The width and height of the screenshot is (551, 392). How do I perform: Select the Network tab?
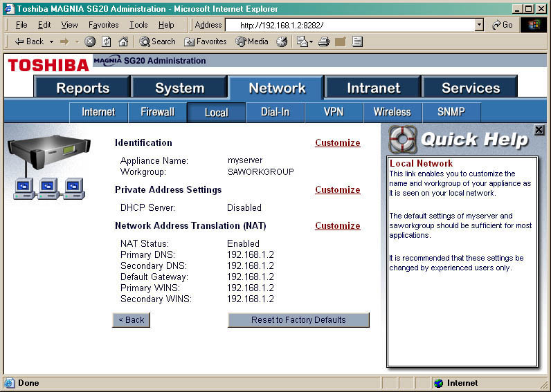[x=277, y=88]
